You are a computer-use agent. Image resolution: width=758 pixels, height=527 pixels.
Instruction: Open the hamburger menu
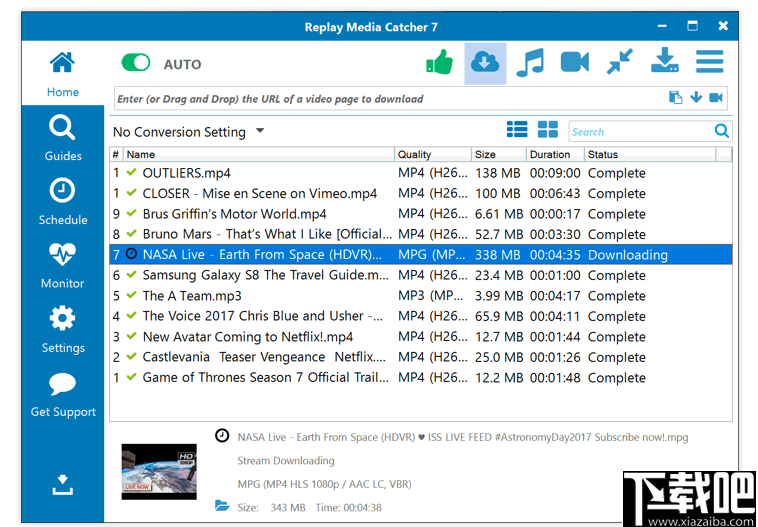[x=710, y=61]
